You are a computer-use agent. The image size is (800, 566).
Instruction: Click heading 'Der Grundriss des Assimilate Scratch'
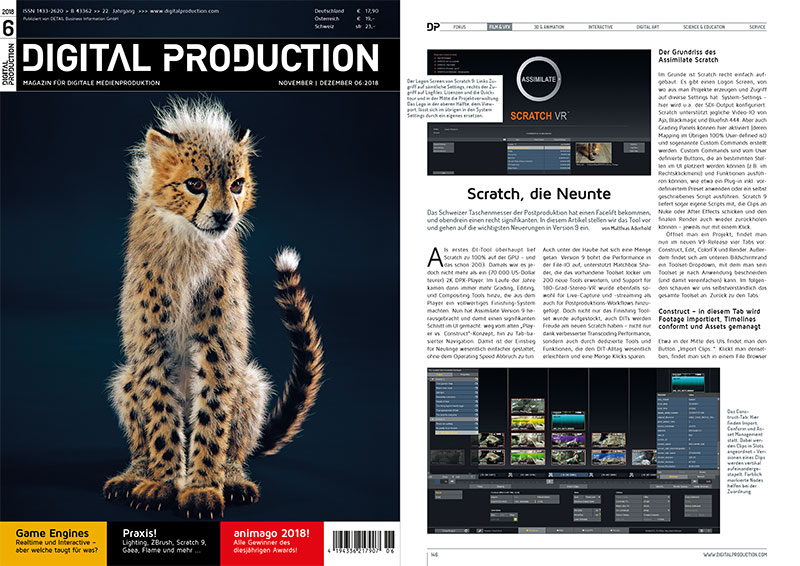[688, 56]
